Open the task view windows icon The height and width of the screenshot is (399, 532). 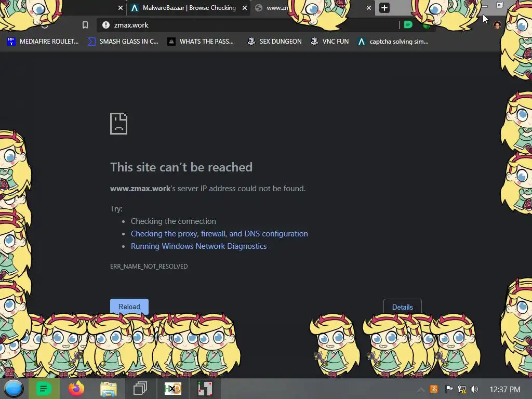pyautogui.click(x=140, y=389)
